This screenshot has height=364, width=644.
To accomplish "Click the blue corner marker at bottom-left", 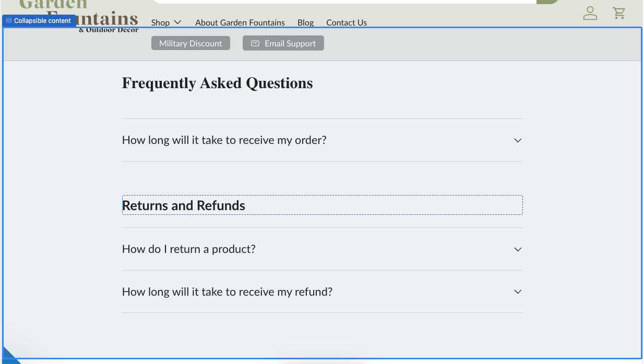I will pos(9,356).
